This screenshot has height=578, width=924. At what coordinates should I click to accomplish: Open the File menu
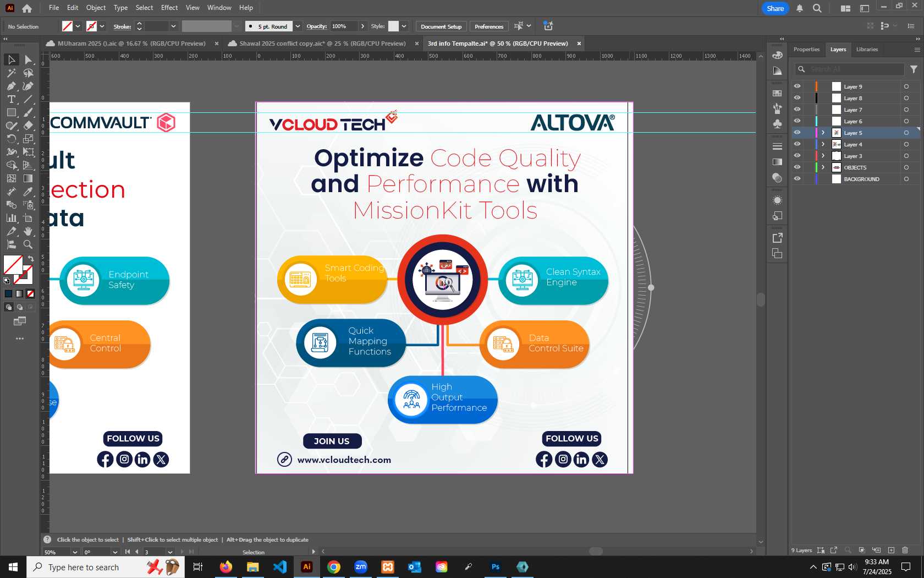[54, 8]
